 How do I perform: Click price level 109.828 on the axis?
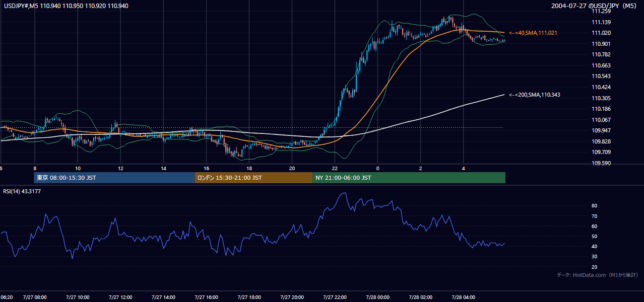click(x=601, y=141)
